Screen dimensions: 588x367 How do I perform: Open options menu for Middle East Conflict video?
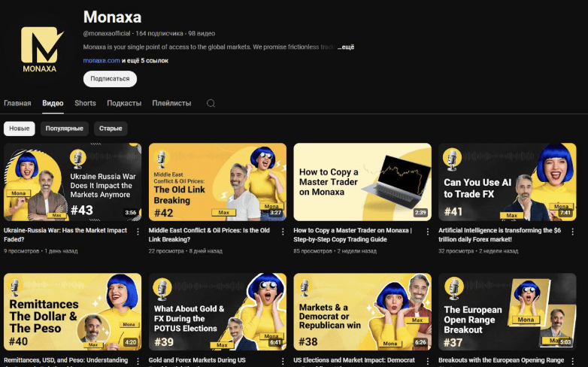[283, 232]
